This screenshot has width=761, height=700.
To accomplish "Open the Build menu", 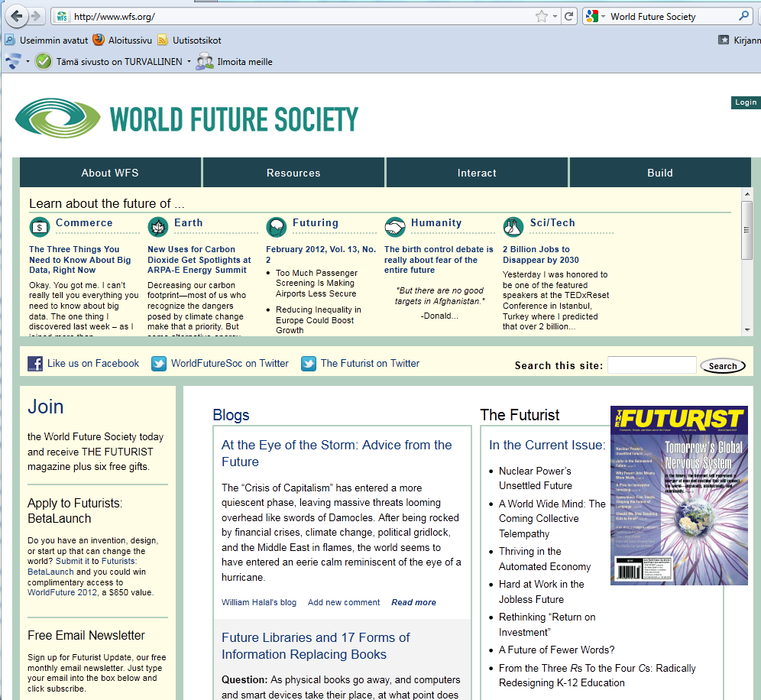I will click(x=660, y=173).
